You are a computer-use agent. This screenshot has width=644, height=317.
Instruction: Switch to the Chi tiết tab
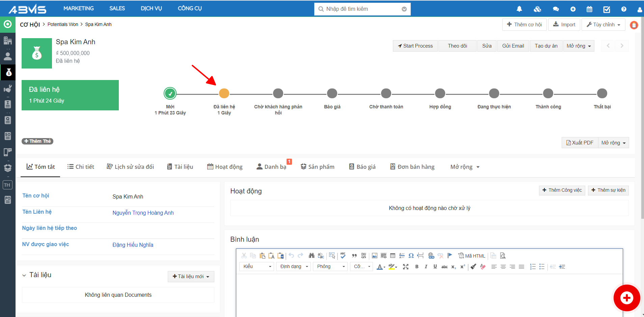click(x=81, y=167)
